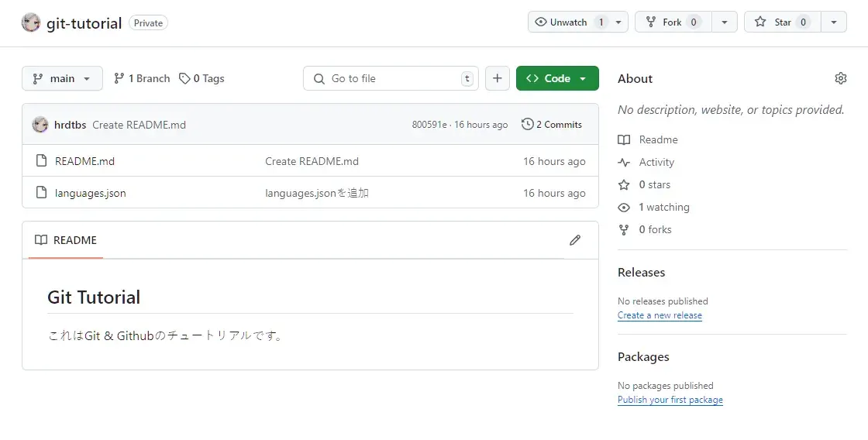This screenshot has width=868, height=440.
Task: Click the hrdtbs avatar in commit row
Action: [40, 125]
